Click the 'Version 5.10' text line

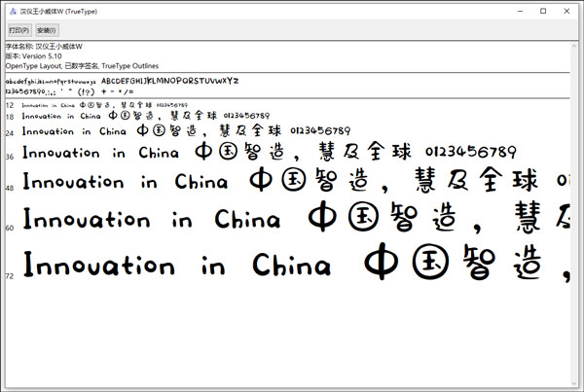point(33,56)
